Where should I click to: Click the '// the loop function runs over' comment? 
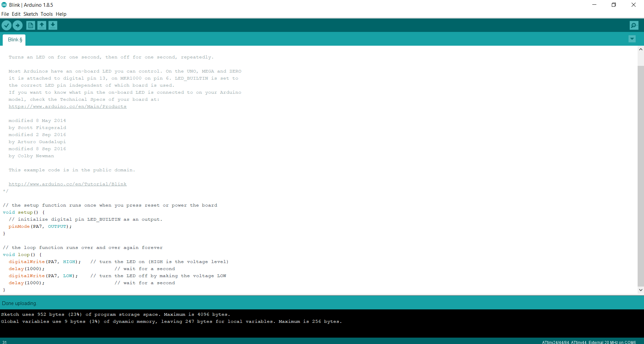pyautogui.click(x=83, y=248)
